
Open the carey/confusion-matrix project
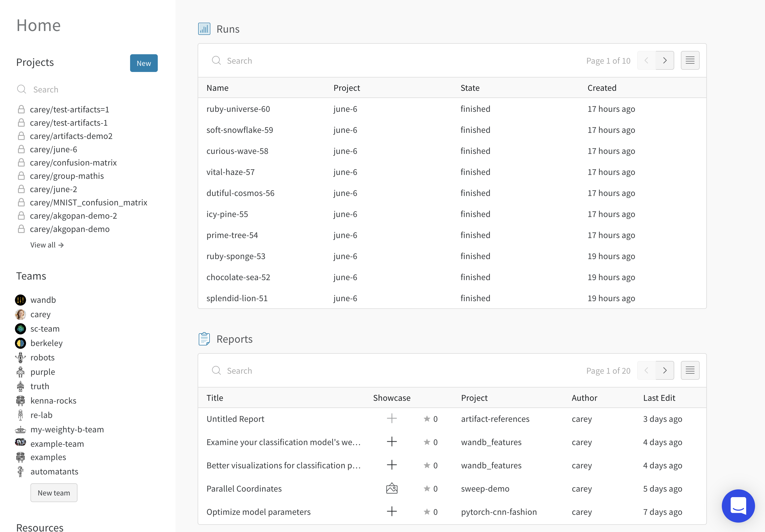(x=73, y=162)
